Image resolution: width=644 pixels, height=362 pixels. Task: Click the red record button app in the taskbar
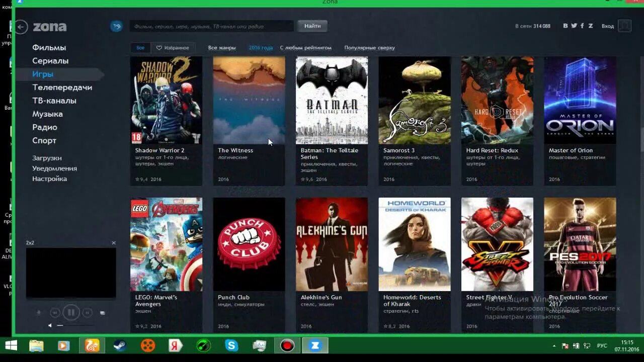click(287, 346)
